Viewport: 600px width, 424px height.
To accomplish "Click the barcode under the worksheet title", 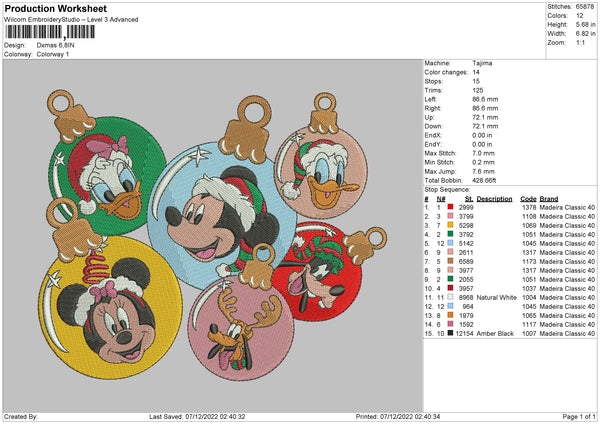I will [50, 32].
